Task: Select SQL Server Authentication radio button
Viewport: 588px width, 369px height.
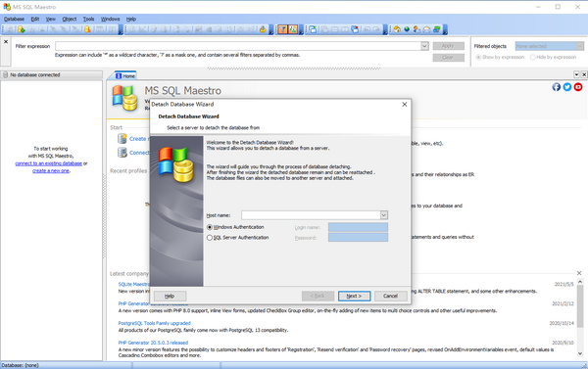Action: [210, 238]
